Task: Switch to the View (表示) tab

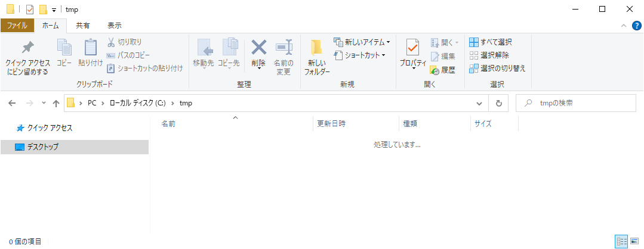Action: [114, 26]
